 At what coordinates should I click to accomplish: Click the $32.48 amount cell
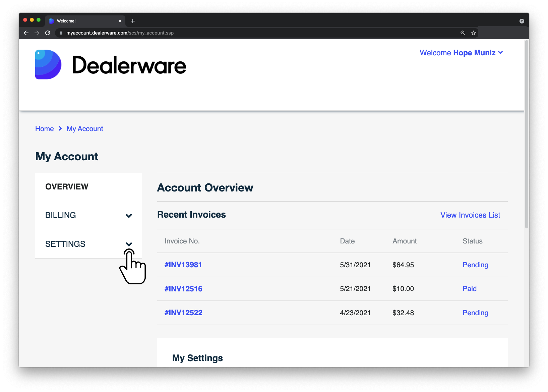403,313
